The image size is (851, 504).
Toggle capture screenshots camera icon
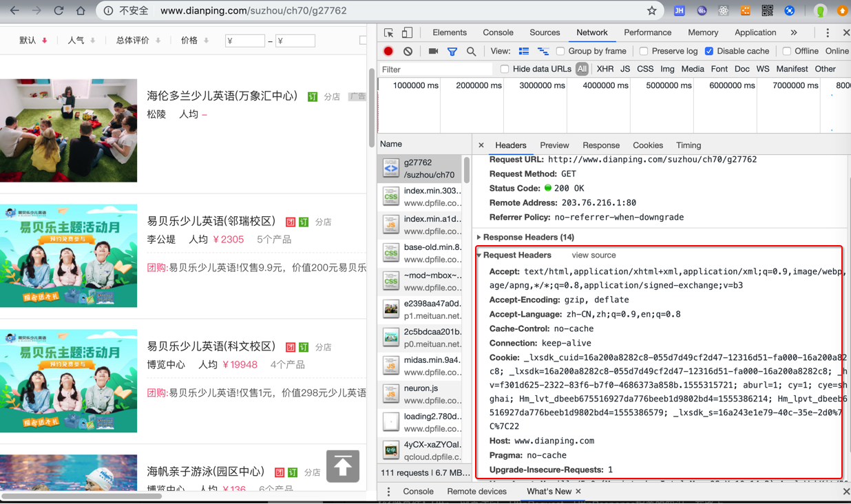tap(433, 51)
